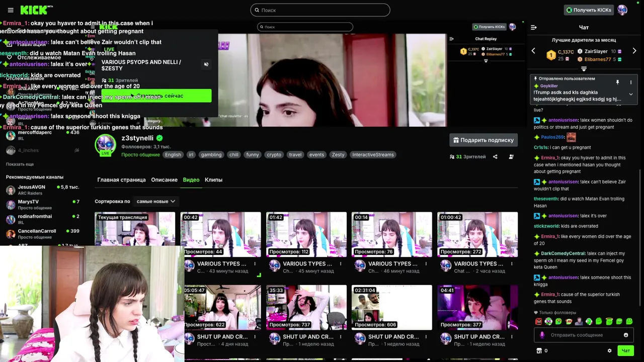Click the share icon beside the viewer count
644x362 pixels.
tap(495, 157)
